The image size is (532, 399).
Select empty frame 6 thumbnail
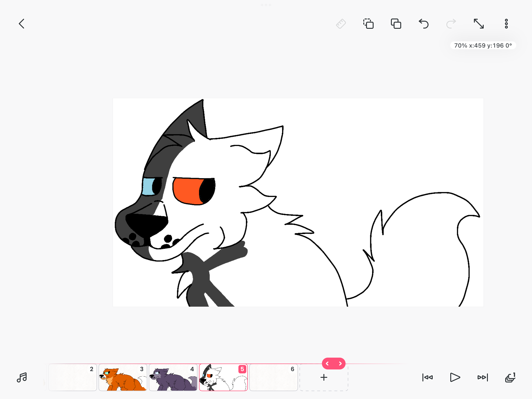pyautogui.click(x=274, y=377)
